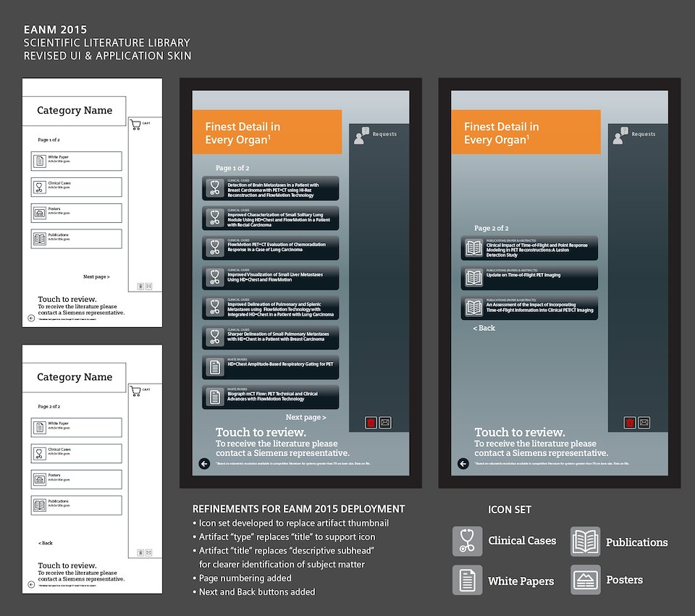
Task: Click 'EANM 2015' title text
Action: [56, 30]
